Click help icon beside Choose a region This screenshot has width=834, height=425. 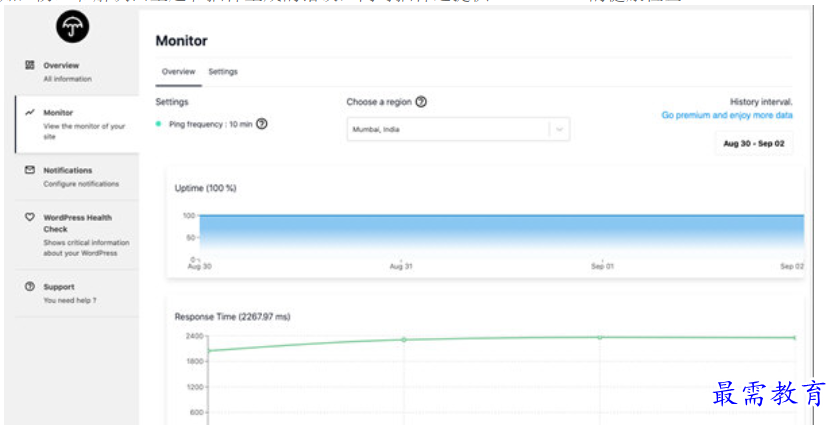(421, 102)
